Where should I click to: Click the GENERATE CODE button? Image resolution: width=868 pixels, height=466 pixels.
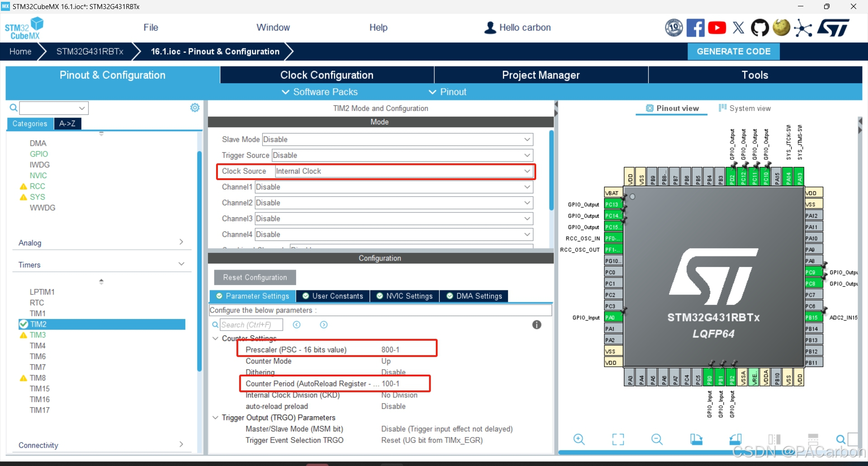coord(733,52)
